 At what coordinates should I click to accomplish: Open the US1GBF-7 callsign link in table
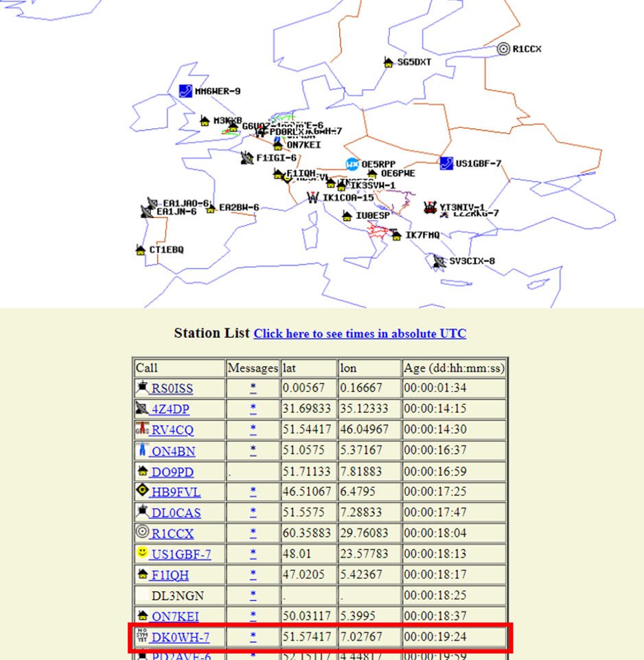[x=181, y=554]
